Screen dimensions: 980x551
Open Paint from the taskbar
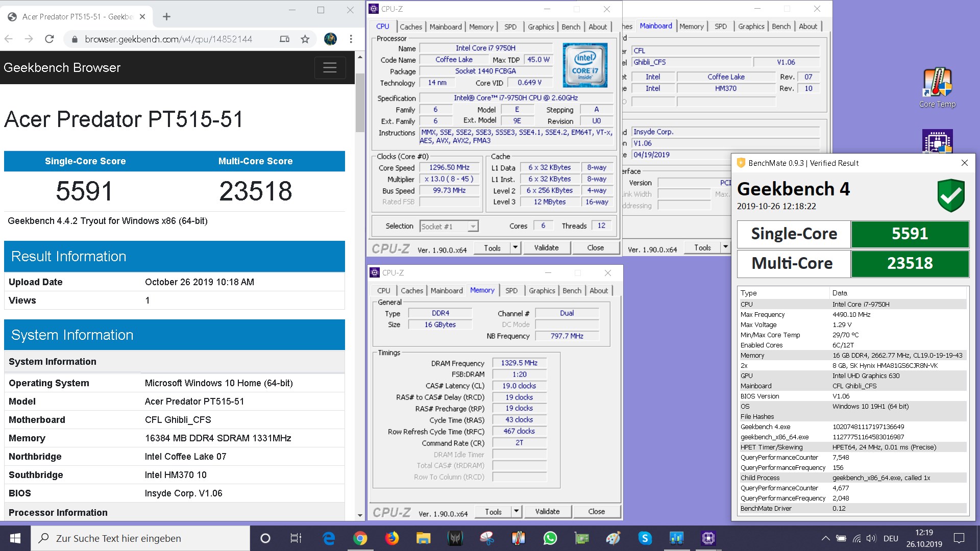coord(614,538)
